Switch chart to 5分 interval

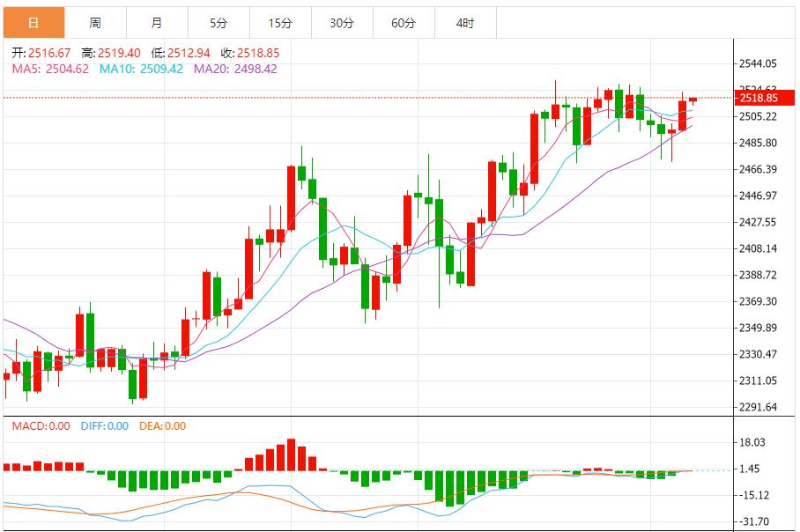(219, 23)
